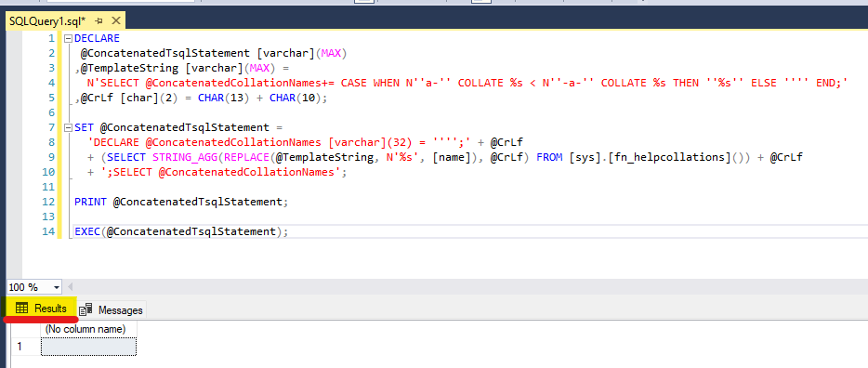
Task: Click line number 11 in the gutter
Action: [x=48, y=187]
